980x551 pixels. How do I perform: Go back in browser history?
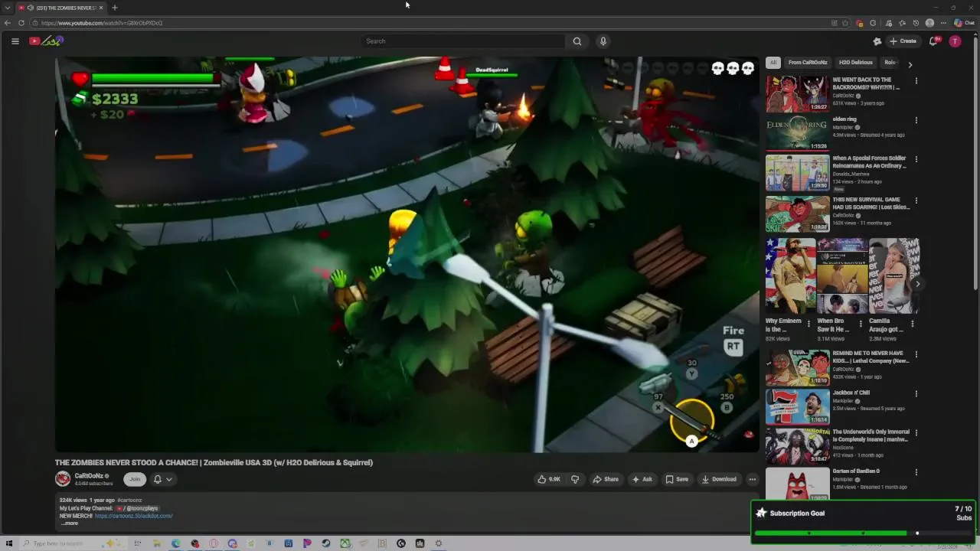[8, 23]
